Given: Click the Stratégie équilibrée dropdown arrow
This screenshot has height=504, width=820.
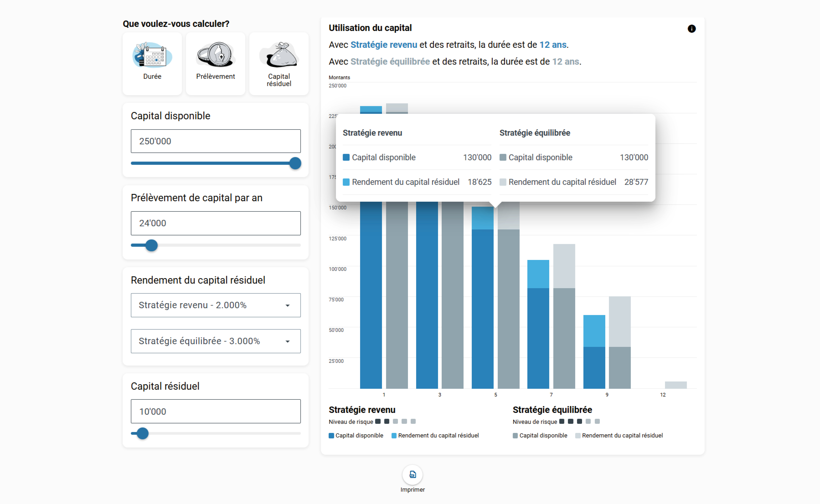Looking at the screenshot, I should click(x=288, y=342).
